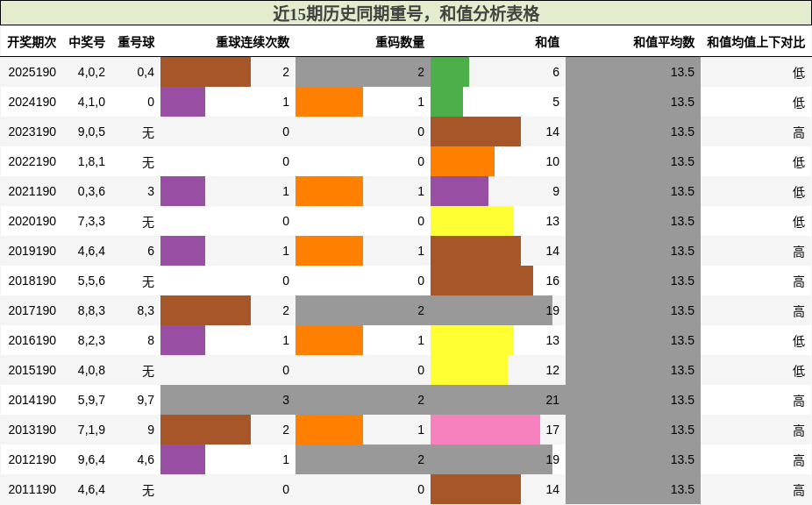Click sum value 6 in row 2025190
This screenshot has width=812, height=505.
[556, 72]
